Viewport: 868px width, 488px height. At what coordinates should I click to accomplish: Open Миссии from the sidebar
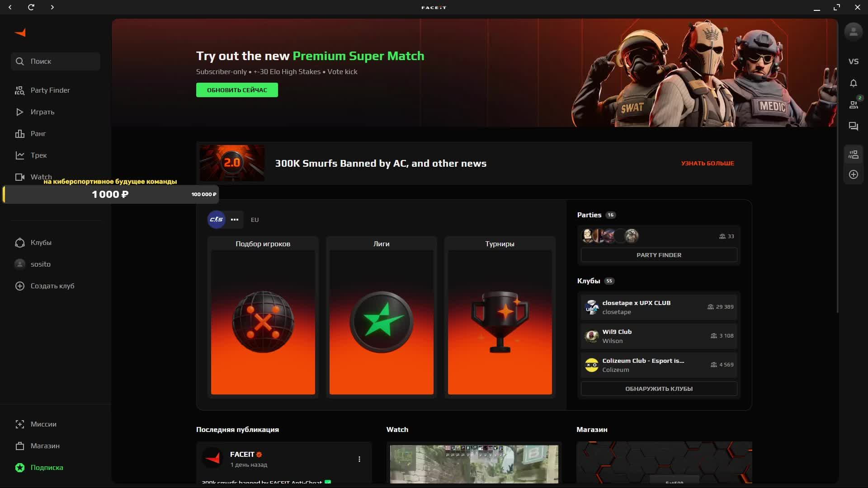coord(43,424)
